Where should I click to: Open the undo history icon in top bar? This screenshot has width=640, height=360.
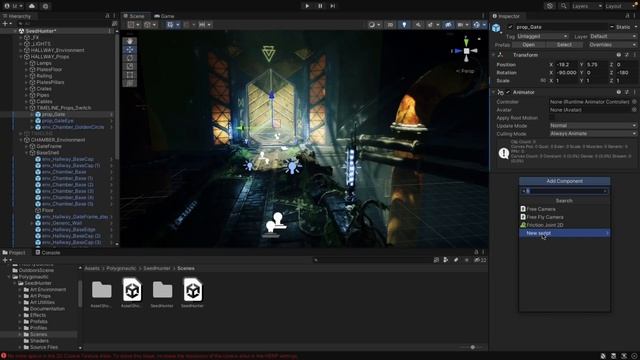pyautogui.click(x=550, y=6)
